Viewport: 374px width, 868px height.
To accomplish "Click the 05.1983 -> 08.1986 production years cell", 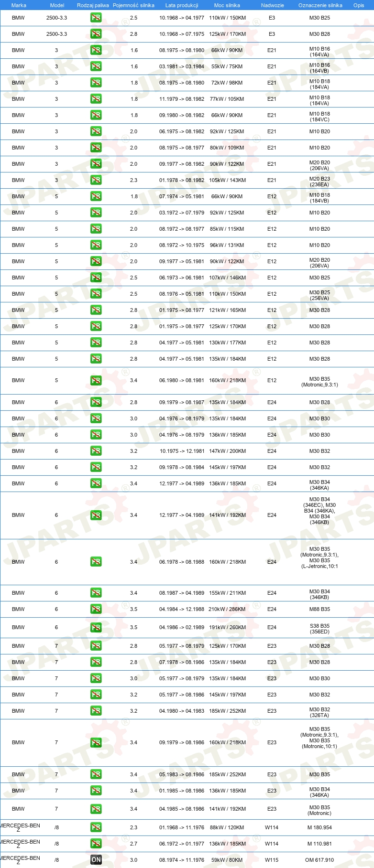I will point(182,774).
